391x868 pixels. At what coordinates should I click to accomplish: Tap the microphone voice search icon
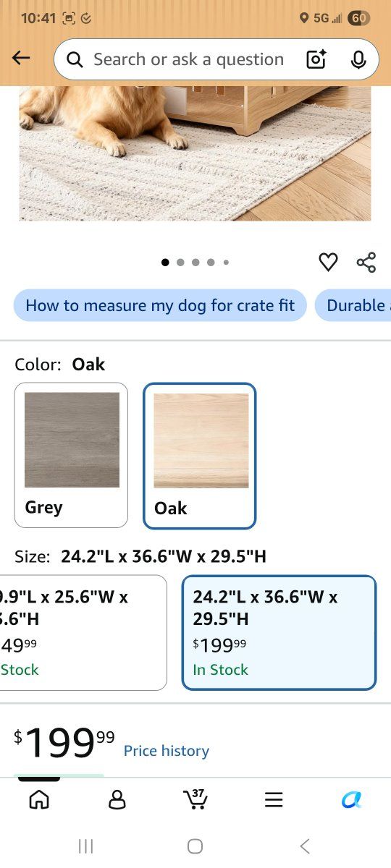tap(358, 59)
